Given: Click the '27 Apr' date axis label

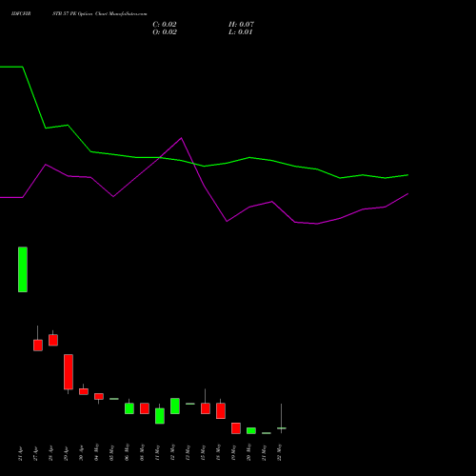Looking at the screenshot, I should pyautogui.click(x=35, y=453).
